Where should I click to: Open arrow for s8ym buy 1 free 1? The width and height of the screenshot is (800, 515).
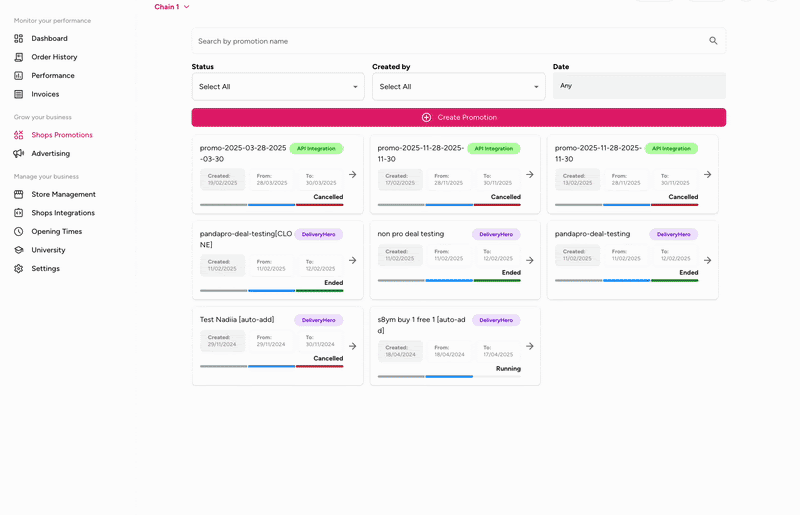pos(530,346)
